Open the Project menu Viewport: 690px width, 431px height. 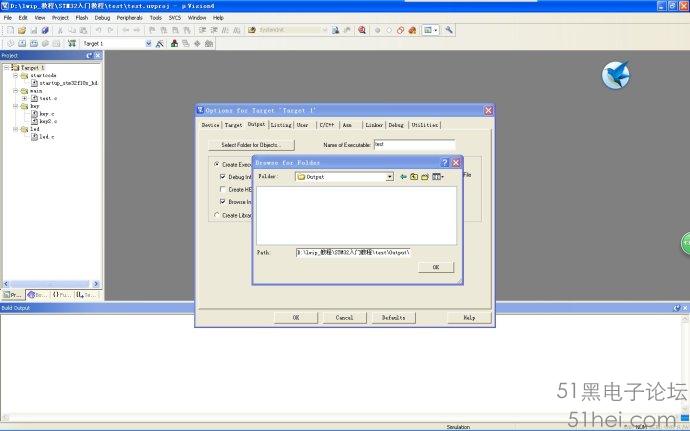click(x=60, y=18)
